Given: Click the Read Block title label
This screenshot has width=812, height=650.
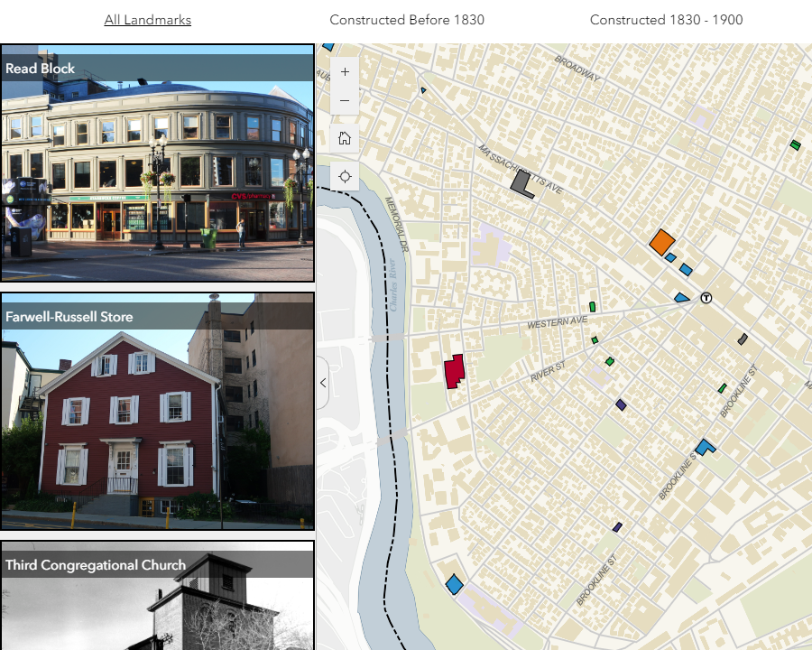Looking at the screenshot, I should coord(41,69).
